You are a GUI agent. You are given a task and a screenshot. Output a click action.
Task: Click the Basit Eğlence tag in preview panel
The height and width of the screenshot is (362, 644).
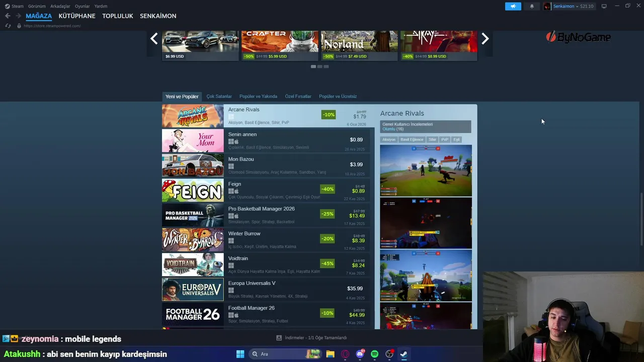point(412,140)
